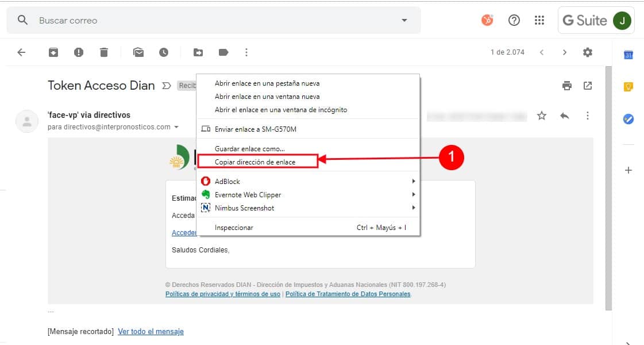
Task: Open 'Política de Tratamiento de Datos Personales' link
Action: click(348, 294)
